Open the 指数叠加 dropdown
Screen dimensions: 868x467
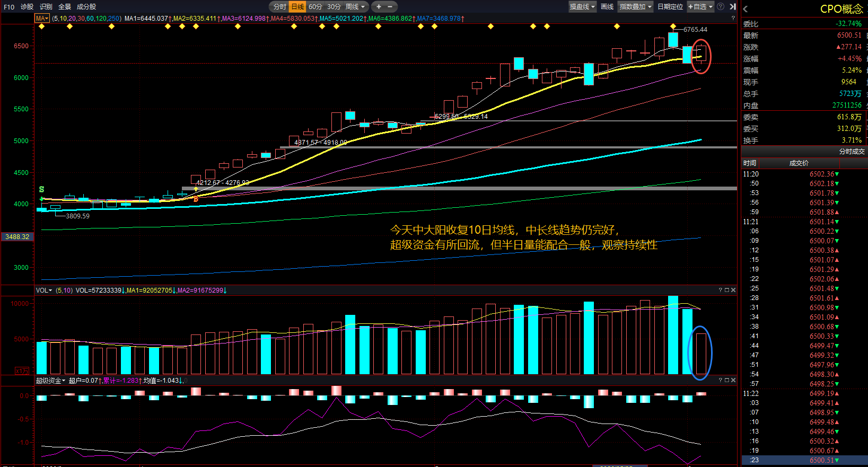click(x=635, y=6)
